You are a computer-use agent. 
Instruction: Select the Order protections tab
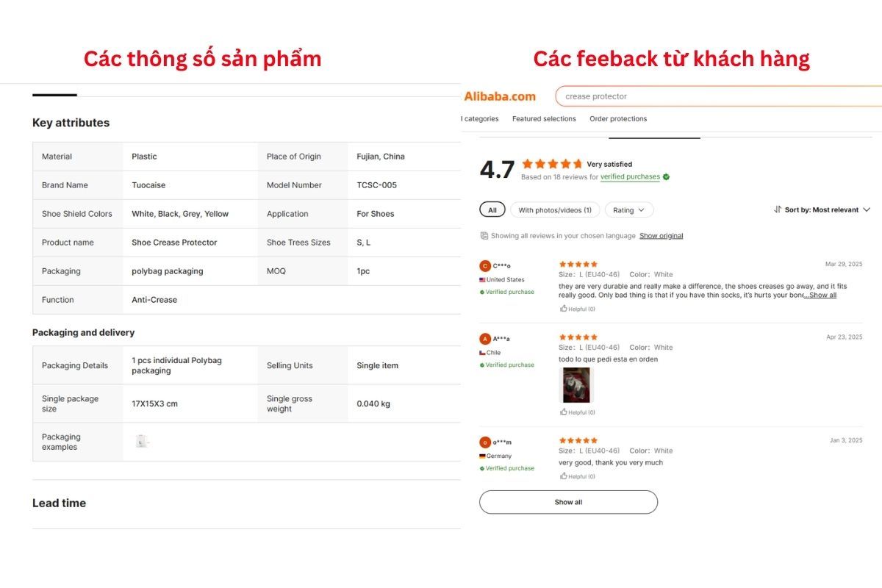tap(618, 118)
